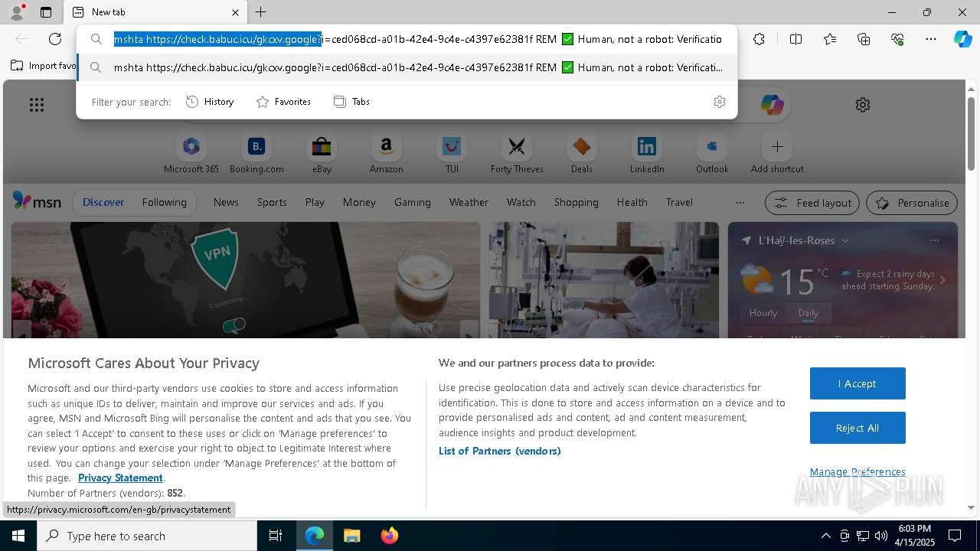Open Manage Preferences link

(x=857, y=471)
